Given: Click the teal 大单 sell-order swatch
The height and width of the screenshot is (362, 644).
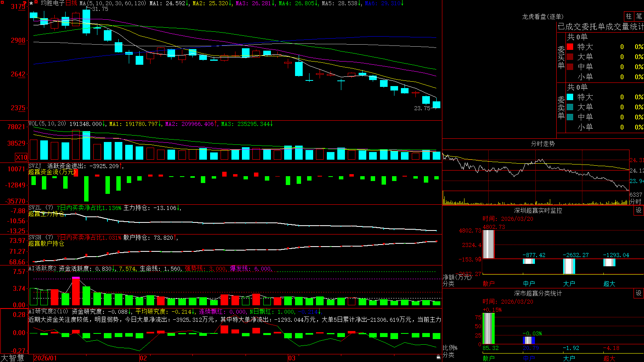Looking at the screenshot, I should click(x=570, y=107).
